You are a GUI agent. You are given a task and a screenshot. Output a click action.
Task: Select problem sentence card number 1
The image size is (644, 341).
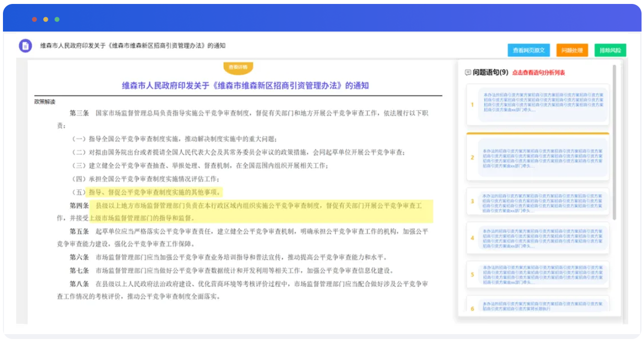[x=538, y=104]
